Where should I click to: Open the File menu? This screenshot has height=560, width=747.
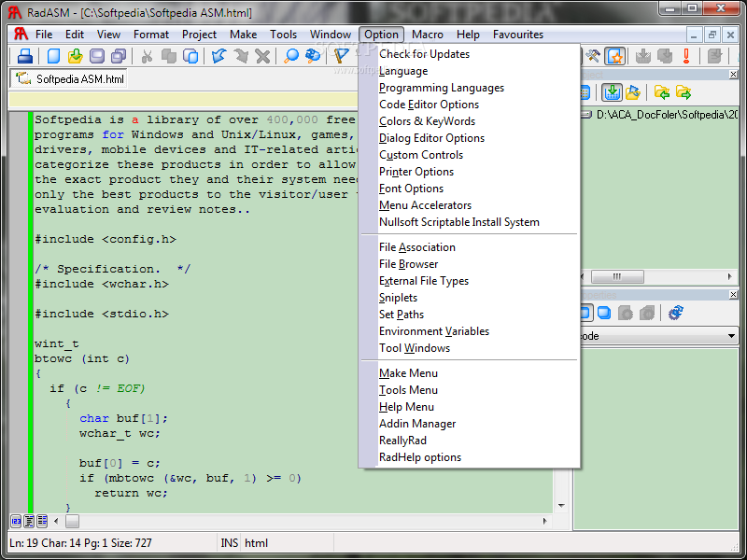pos(44,35)
